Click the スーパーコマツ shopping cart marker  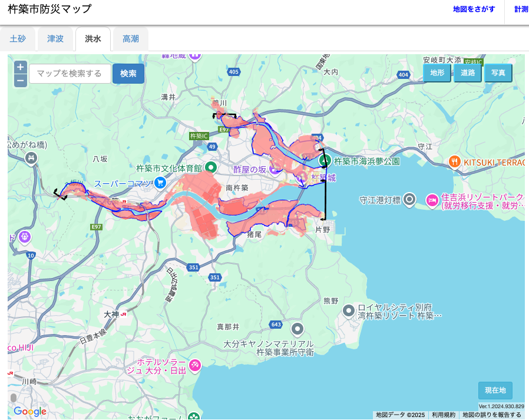pyautogui.click(x=159, y=183)
